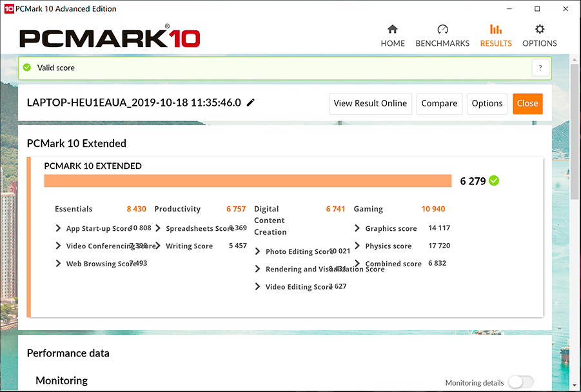Expand Writing Score details
581x392 pixels.
click(158, 246)
